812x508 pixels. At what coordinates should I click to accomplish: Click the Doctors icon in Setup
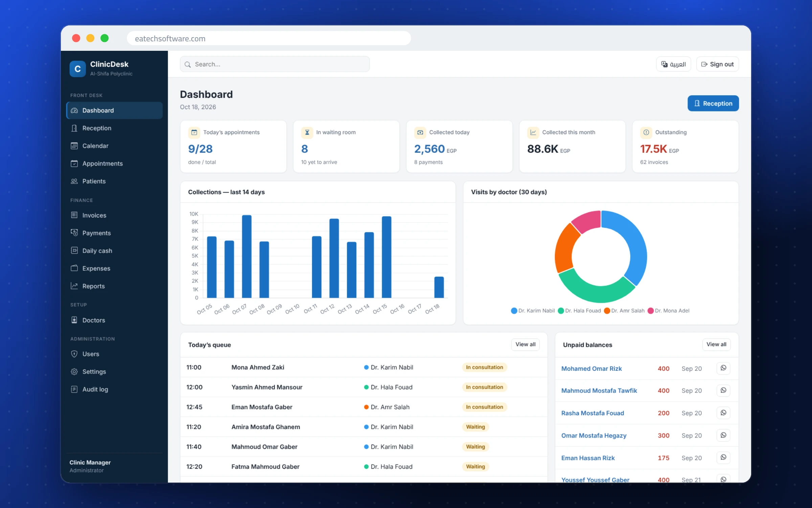[74, 320]
